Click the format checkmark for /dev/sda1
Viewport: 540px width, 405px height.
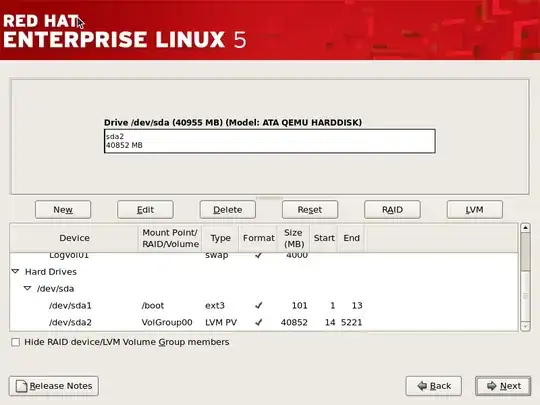tap(259, 305)
